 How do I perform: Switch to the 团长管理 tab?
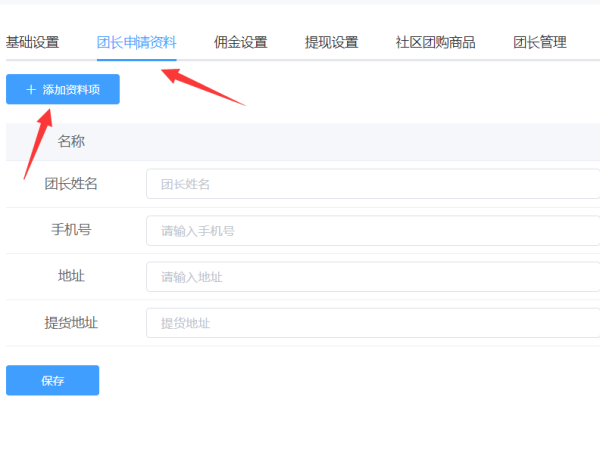coord(540,43)
